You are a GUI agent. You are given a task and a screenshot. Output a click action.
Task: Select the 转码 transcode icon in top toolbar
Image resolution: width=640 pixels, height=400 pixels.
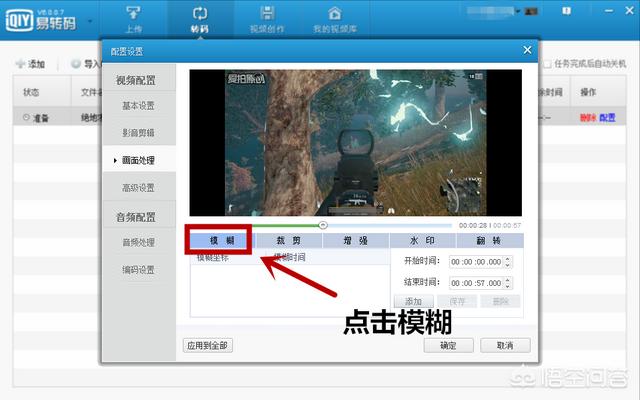pos(200,19)
